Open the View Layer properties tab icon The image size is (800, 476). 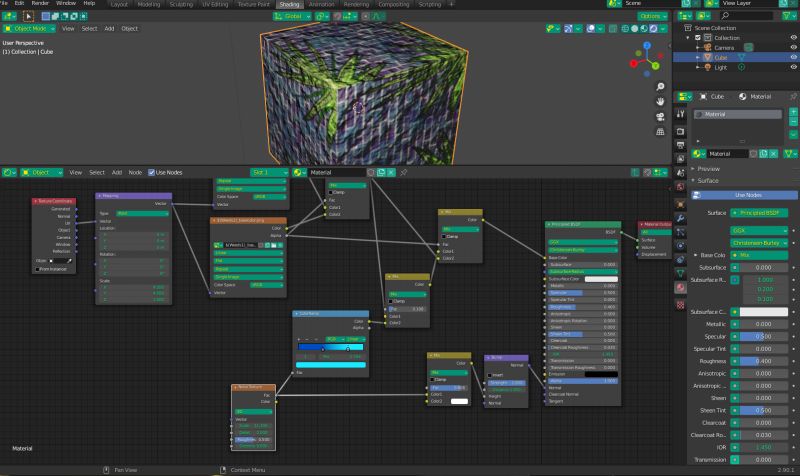[681, 159]
